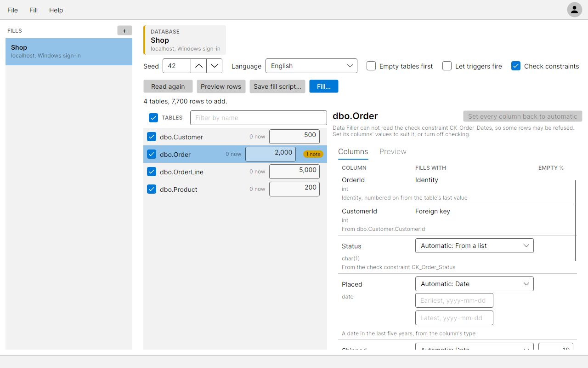Viewport: 588px width, 368px height.
Task: Click the columns list vertical scrollbar
Action: (x=576, y=221)
